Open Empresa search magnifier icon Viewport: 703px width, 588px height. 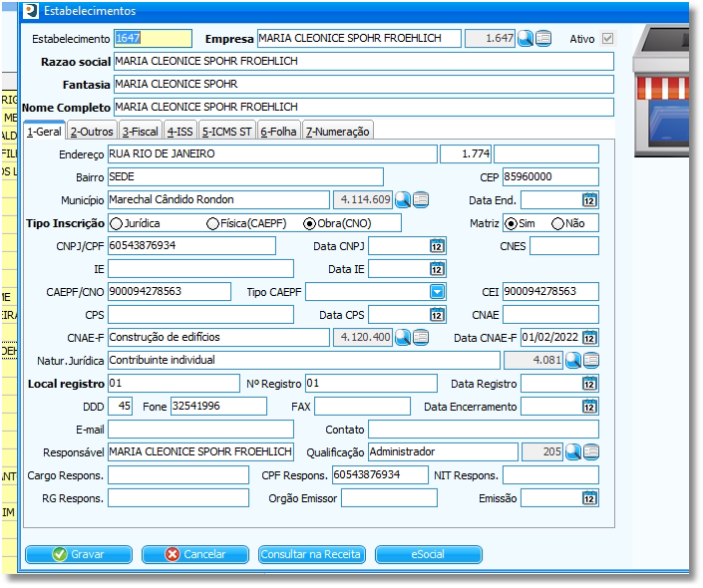tap(526, 39)
